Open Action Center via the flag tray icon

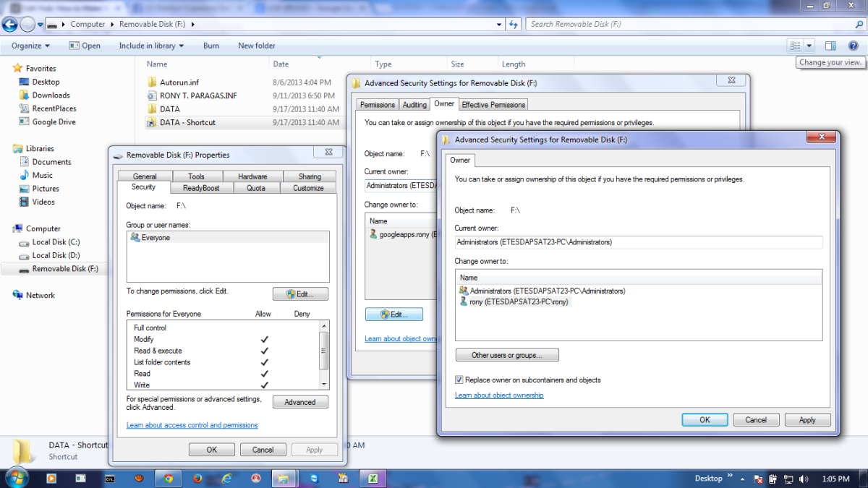[757, 479]
